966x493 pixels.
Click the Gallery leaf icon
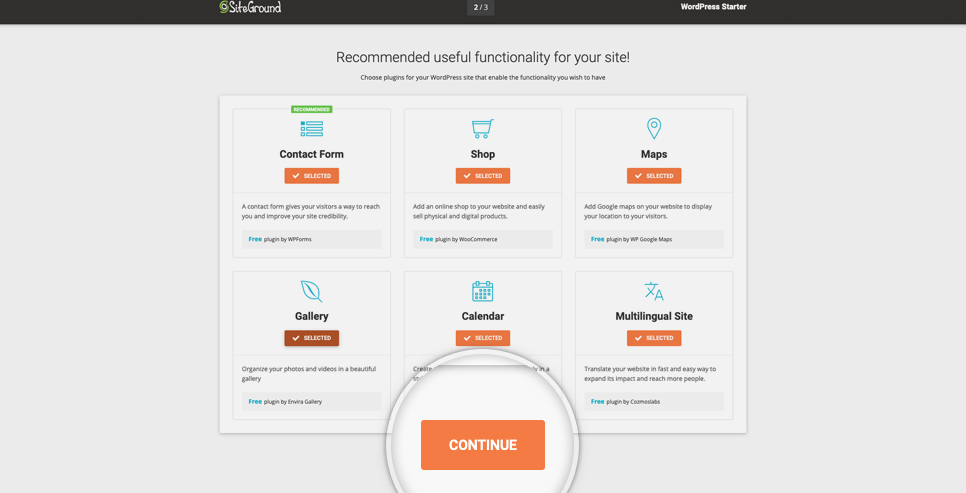[312, 291]
